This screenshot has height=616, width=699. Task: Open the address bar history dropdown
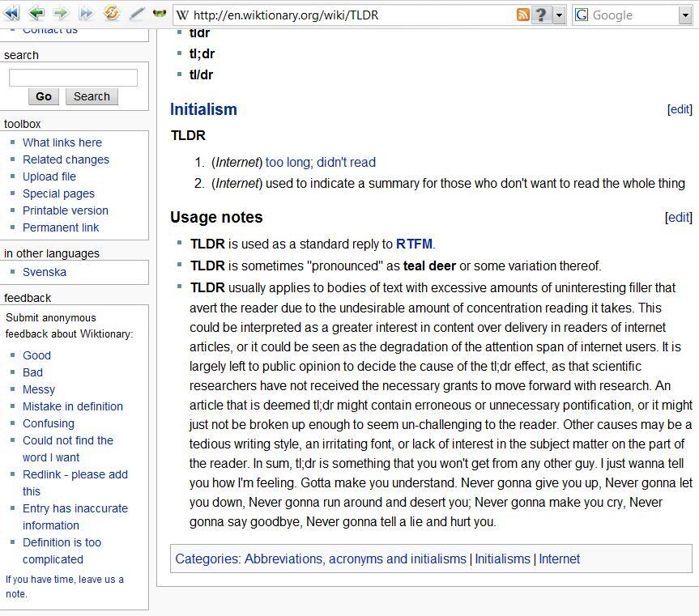[559, 15]
